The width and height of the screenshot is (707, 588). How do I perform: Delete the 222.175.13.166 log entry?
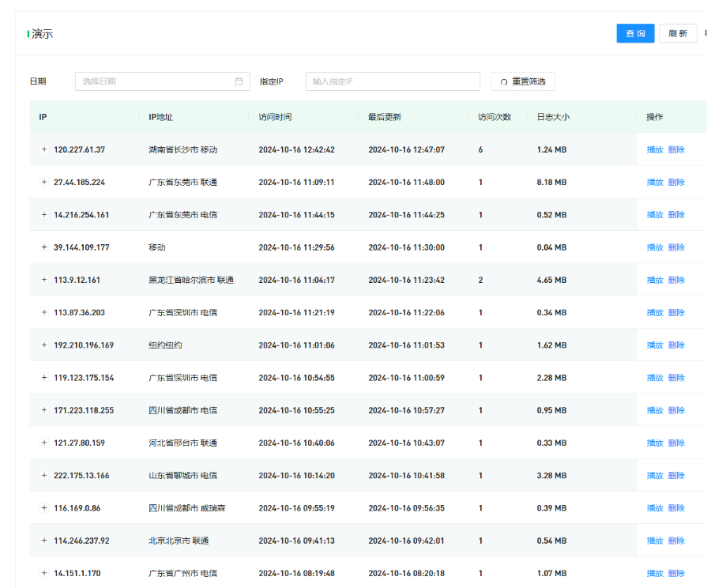tap(676, 475)
